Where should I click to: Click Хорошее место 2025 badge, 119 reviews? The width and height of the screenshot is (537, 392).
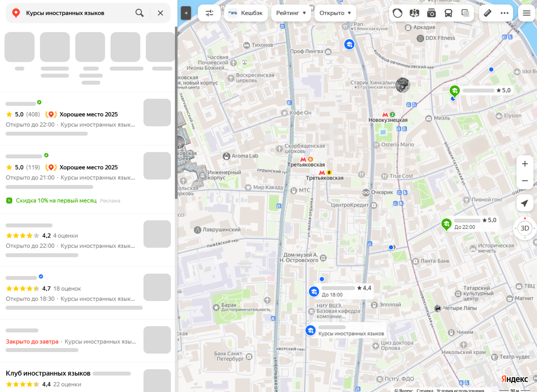coord(82,167)
